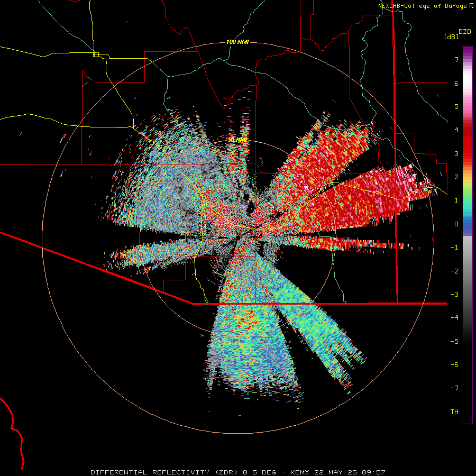The image size is (476, 476).
Task: Click the -2 value on color scale
Action: [x=454, y=271]
